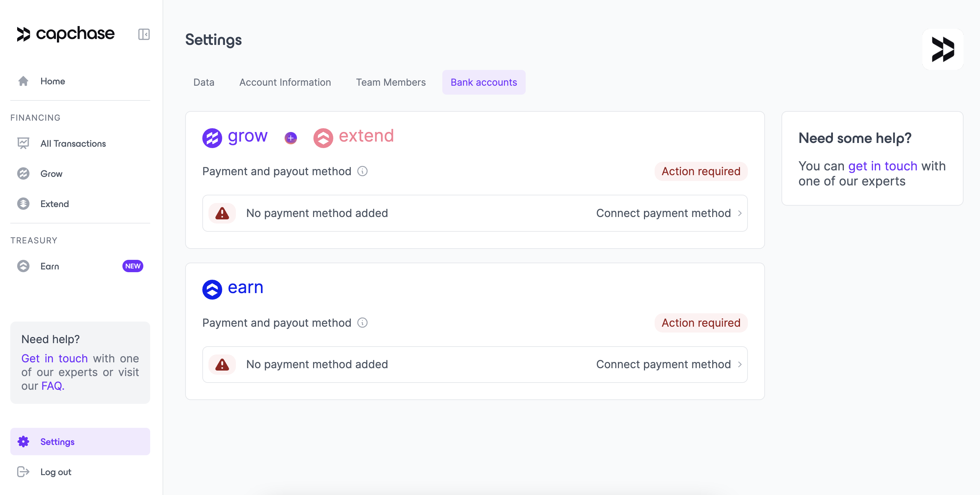980x495 pixels.
Task: Click the Capchase double-arrow icon at top right
Action: tap(942, 49)
